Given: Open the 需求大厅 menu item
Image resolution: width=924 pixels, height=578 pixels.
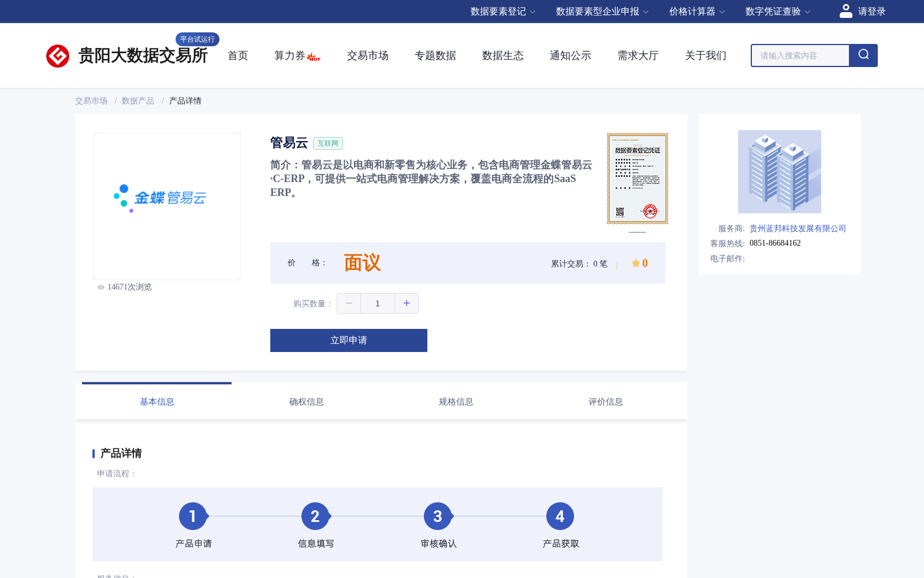Looking at the screenshot, I should tap(638, 55).
